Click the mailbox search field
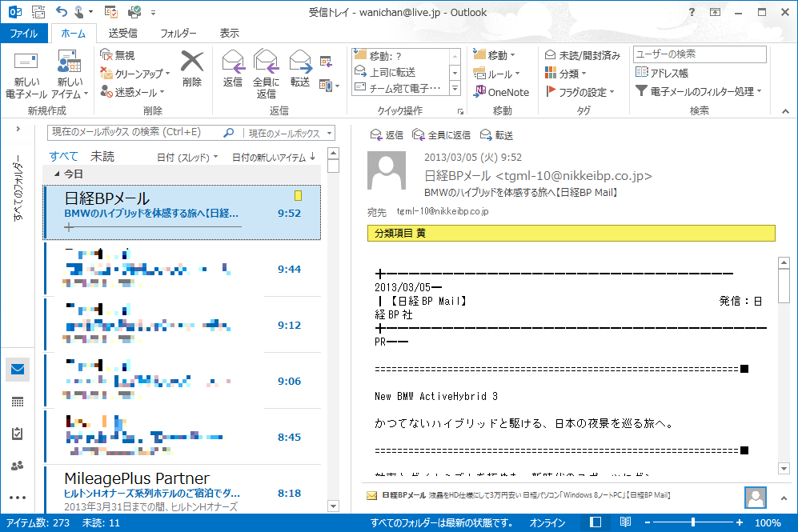Screen dimensions: 798x532 [x=134, y=132]
